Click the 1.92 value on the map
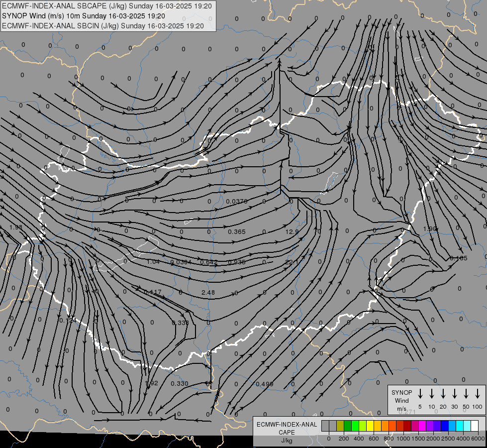Screen dimensions: 487x448 pyautogui.click(x=152, y=383)
